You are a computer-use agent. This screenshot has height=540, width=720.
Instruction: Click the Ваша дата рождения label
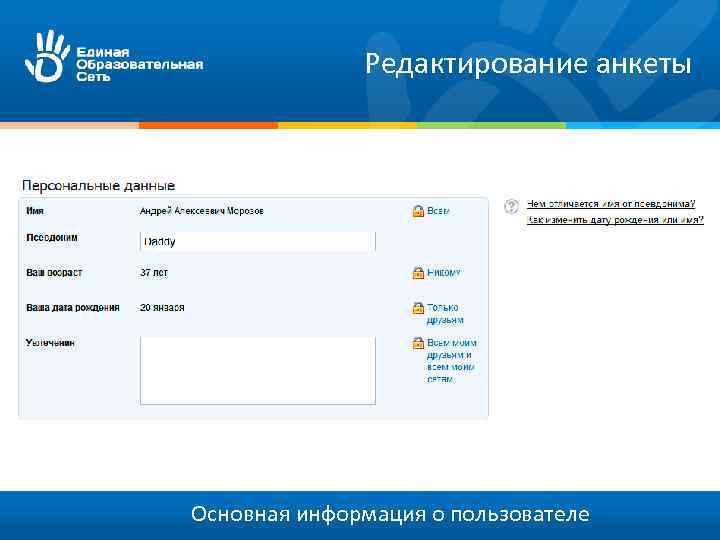click(73, 308)
